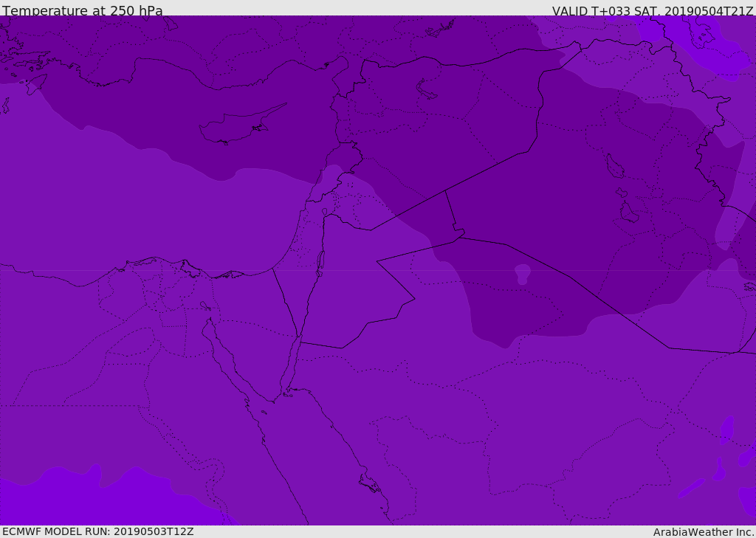Open the ArabiaWeather Inc. credit
The width and height of the screenshot is (756, 538).
click(x=704, y=532)
